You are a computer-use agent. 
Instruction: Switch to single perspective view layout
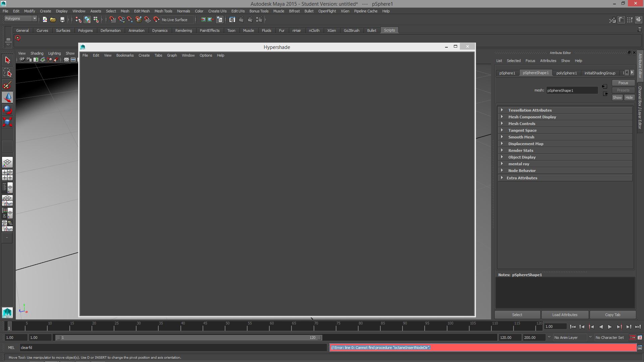pos(7,163)
